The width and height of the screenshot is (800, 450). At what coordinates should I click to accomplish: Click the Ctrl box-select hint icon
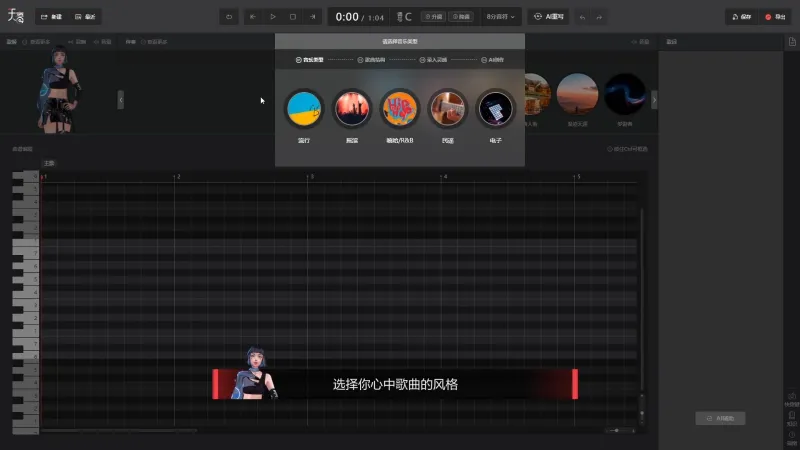610,149
